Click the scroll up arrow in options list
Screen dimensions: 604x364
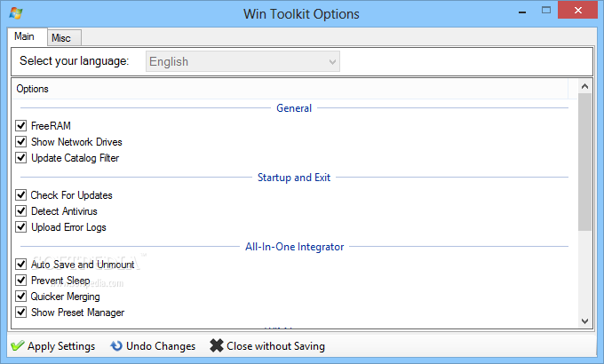584,87
